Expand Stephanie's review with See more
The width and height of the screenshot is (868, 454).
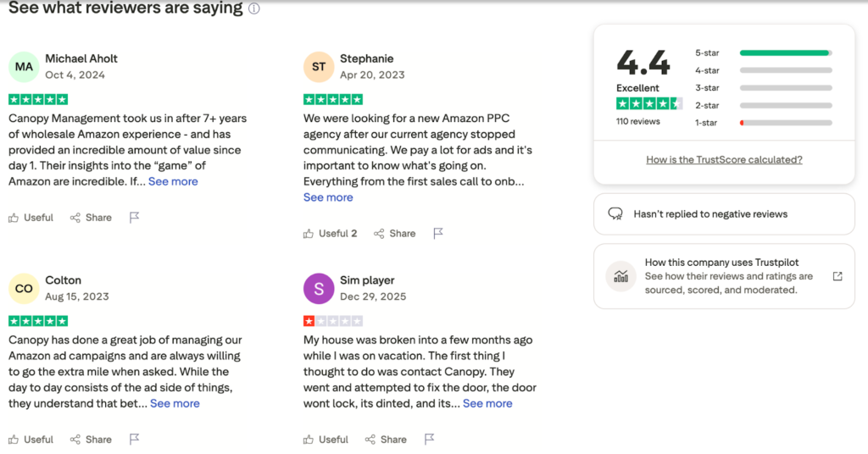tap(328, 197)
